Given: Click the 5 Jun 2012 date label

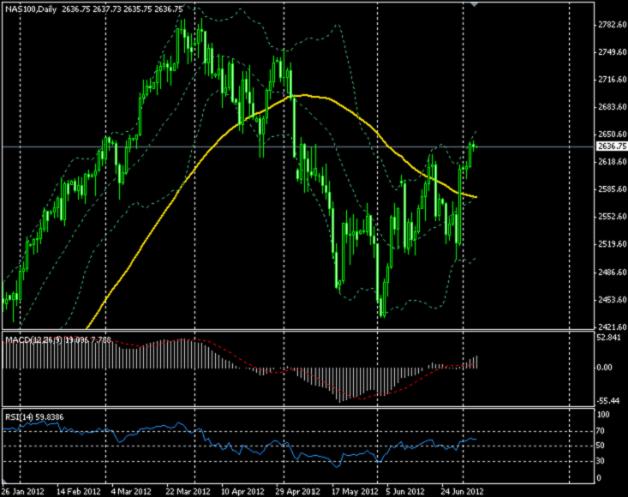Looking at the screenshot, I should pos(405,491).
